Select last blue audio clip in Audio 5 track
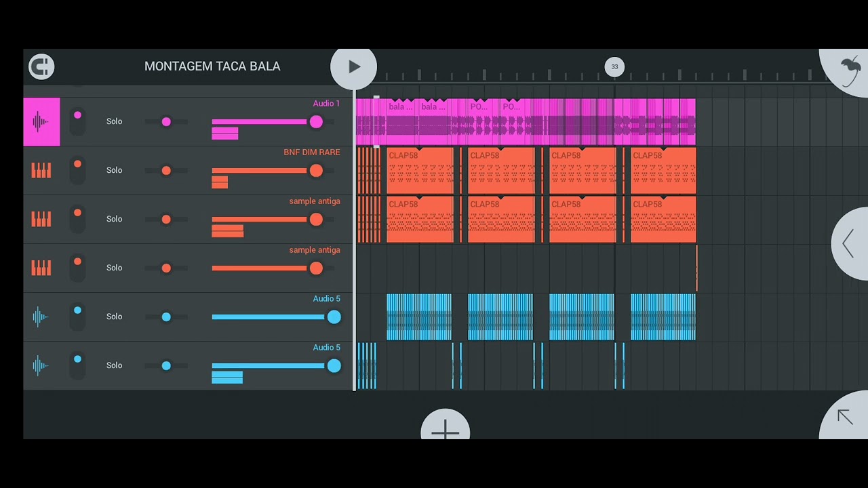This screenshot has width=868, height=488. [663, 317]
